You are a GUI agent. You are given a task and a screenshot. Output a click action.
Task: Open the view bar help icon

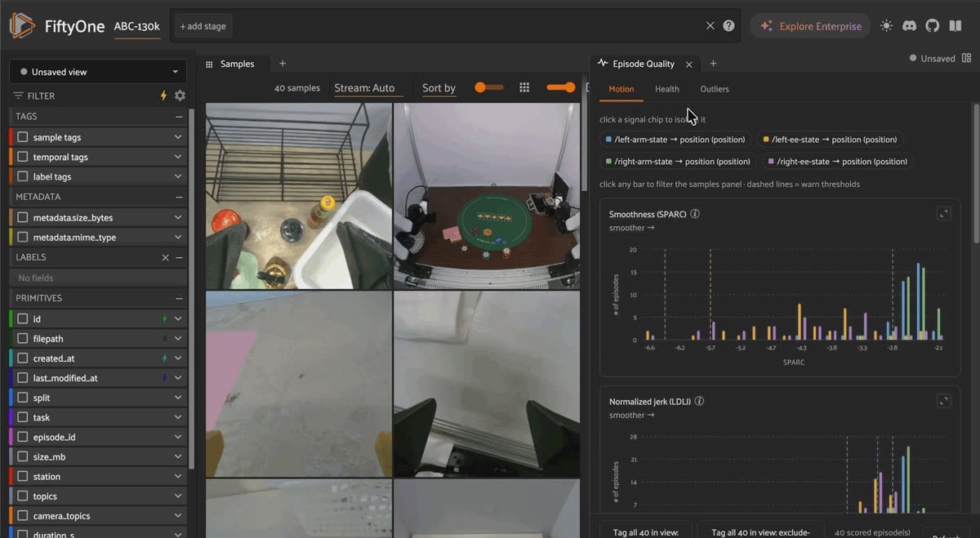coord(728,26)
